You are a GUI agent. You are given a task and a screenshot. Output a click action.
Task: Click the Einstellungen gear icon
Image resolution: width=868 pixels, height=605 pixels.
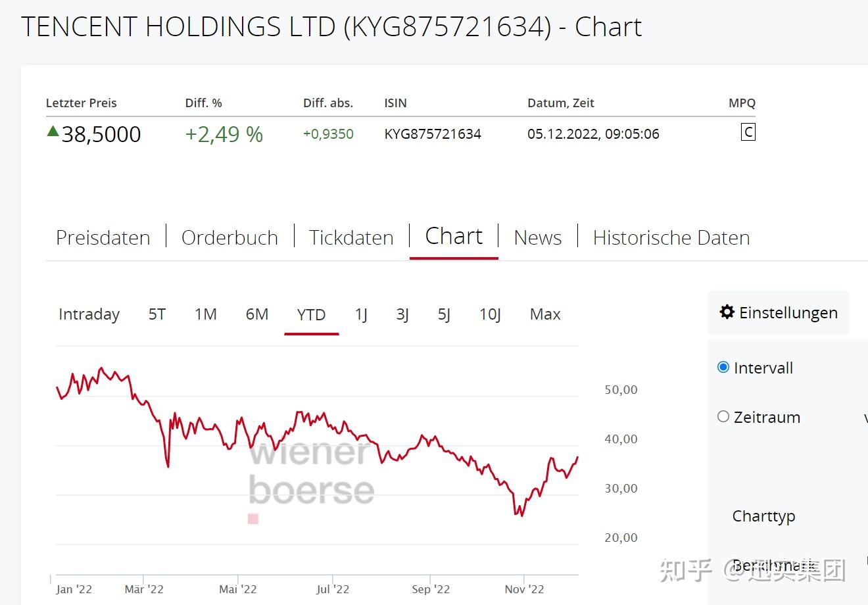coord(727,312)
